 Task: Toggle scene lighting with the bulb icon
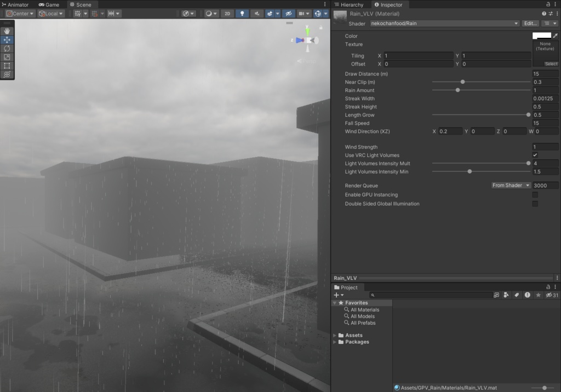242,14
